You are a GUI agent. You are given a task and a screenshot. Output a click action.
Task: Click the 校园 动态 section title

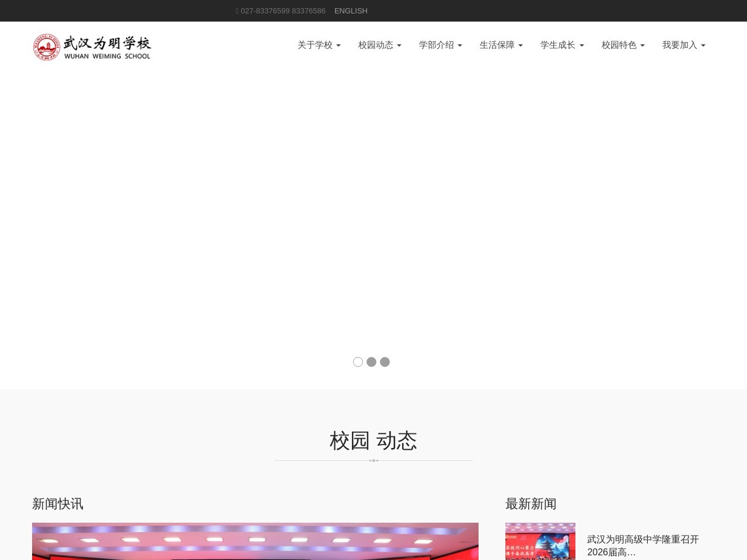click(373, 440)
